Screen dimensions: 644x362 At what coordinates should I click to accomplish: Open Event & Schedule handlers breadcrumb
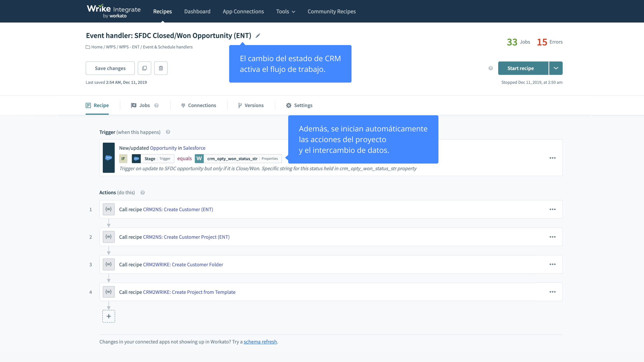click(x=168, y=47)
